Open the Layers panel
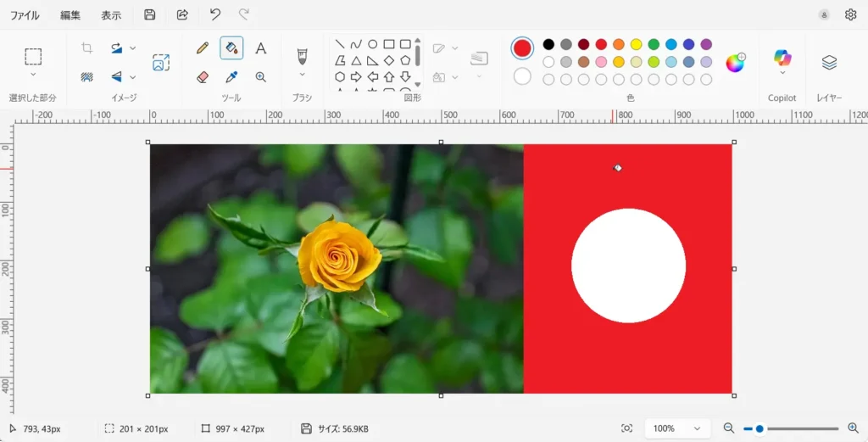Image resolution: width=868 pixels, height=442 pixels. coord(829,62)
